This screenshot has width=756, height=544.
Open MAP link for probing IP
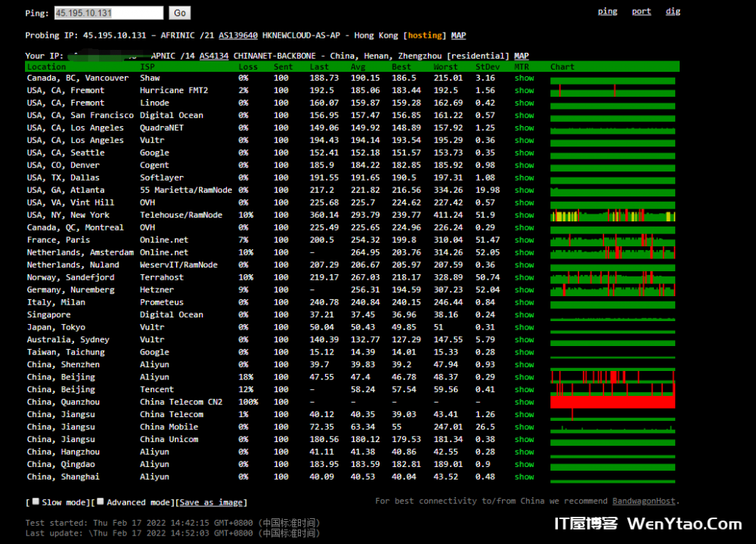(x=458, y=36)
